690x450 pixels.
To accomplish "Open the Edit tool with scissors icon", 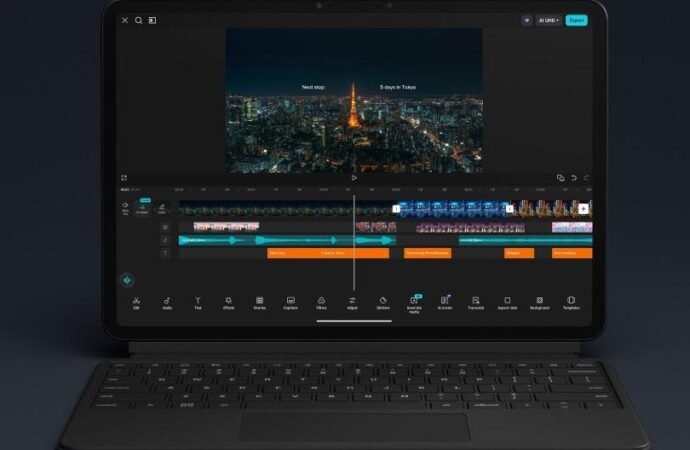I will click(x=136, y=303).
